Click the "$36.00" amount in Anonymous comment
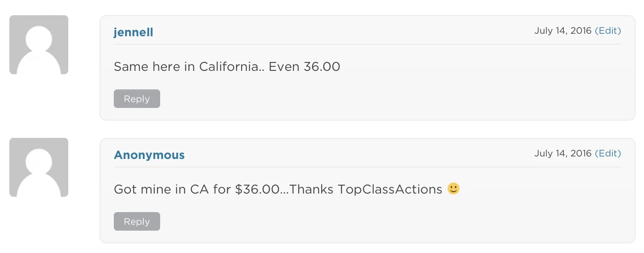This screenshot has height=253, width=644. [257, 189]
